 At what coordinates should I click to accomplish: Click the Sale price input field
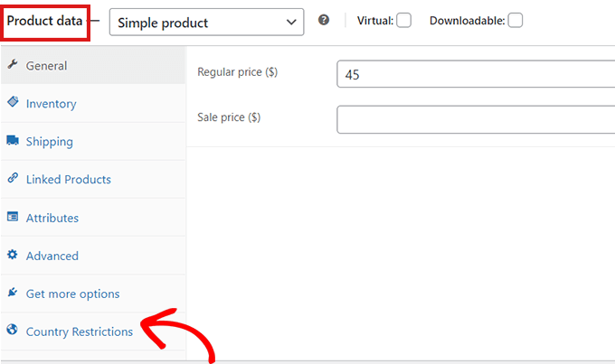(475, 119)
